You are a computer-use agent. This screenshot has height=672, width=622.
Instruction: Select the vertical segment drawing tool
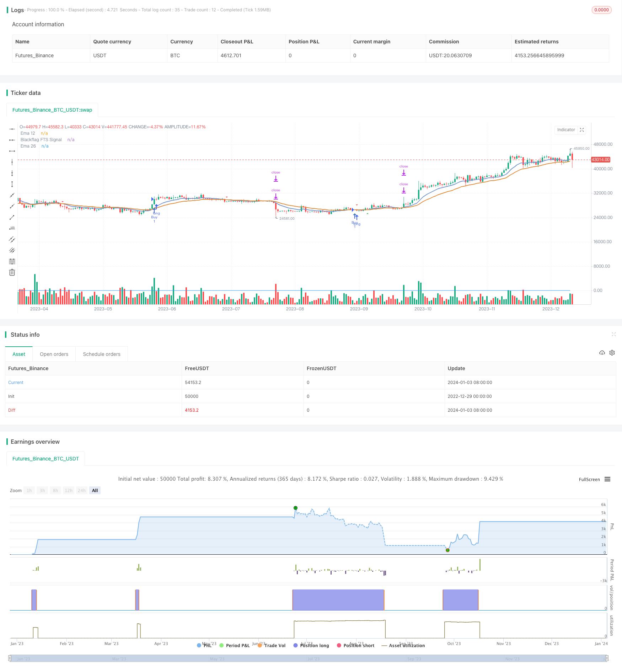pos(12,184)
